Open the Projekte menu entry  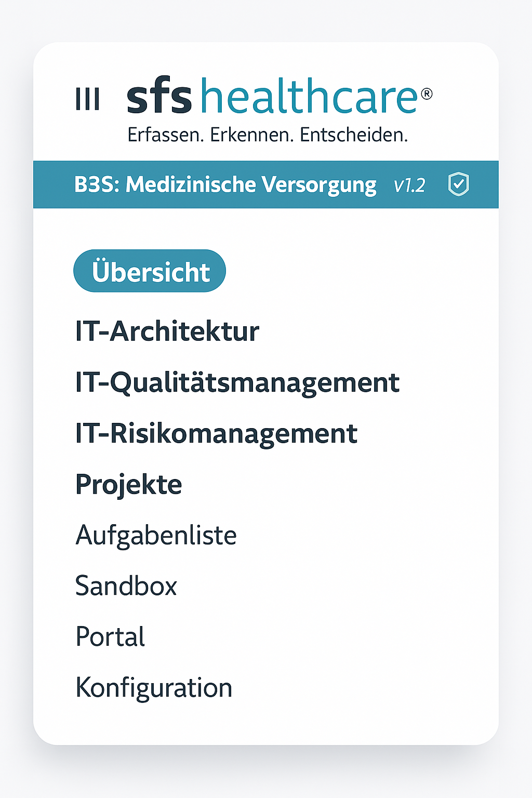click(128, 485)
